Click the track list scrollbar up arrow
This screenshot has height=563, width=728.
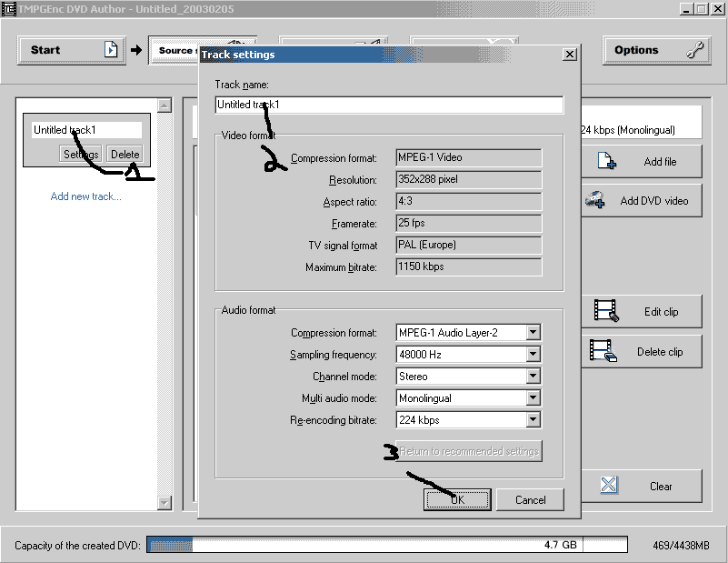click(x=165, y=106)
